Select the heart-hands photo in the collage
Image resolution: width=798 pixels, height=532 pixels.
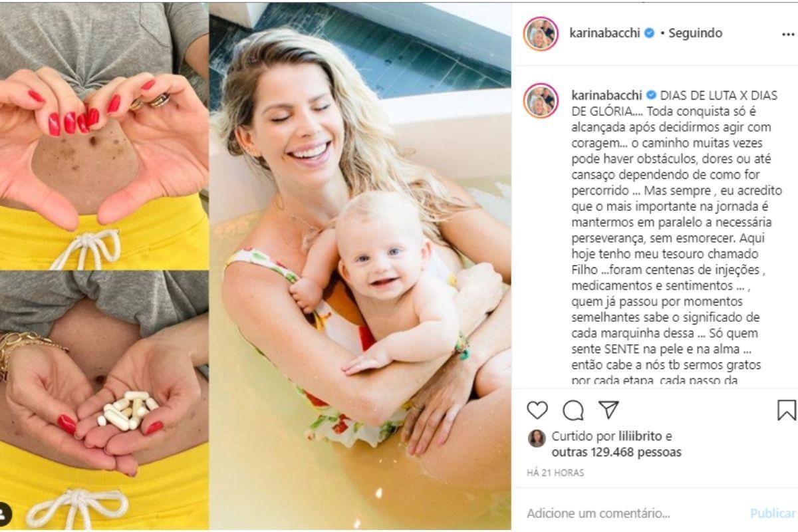click(104, 136)
